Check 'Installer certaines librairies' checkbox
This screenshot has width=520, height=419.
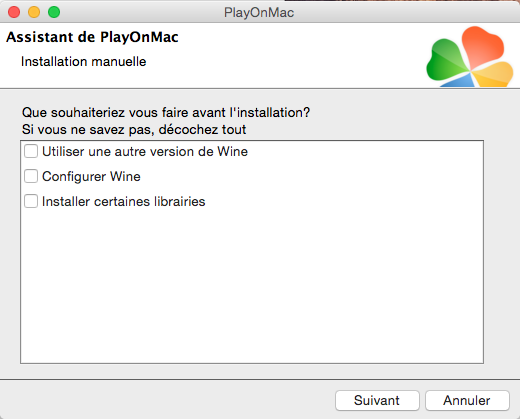pos(31,201)
